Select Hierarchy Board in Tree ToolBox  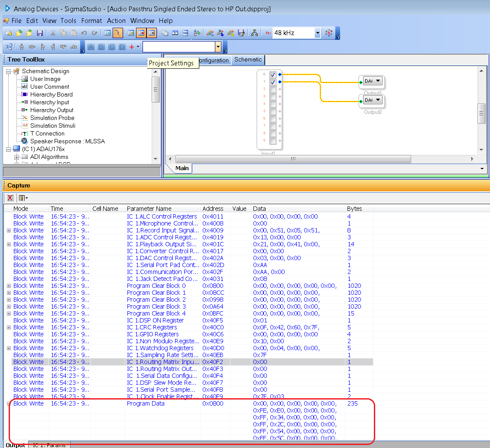point(52,95)
